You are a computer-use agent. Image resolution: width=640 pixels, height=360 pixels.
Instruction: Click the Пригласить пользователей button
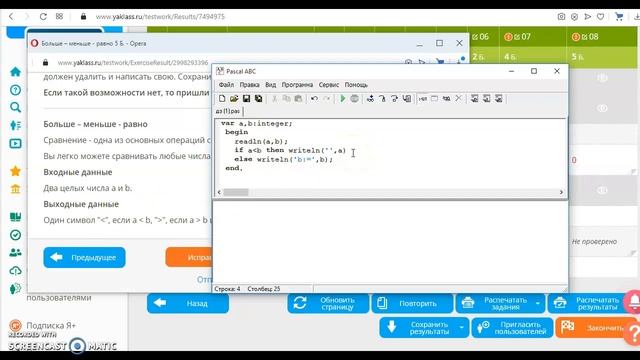512,328
